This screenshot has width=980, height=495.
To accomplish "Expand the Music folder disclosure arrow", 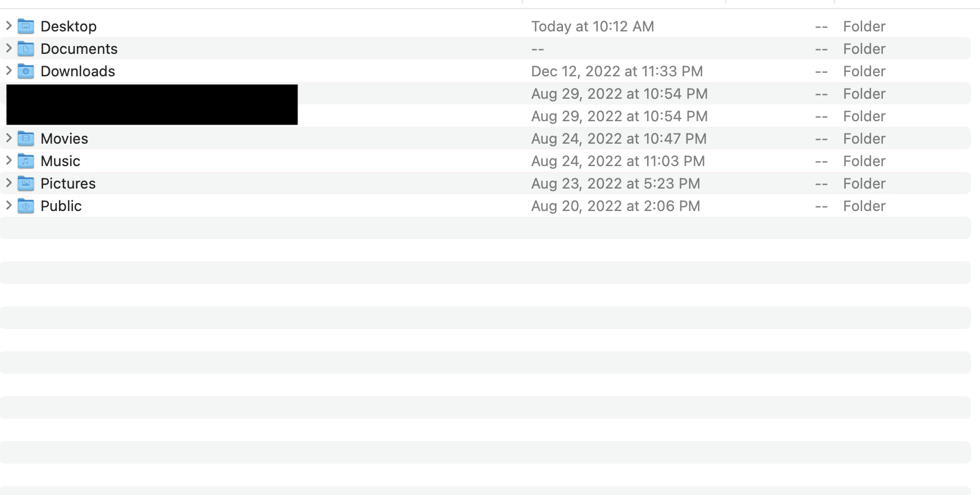I will [x=8, y=161].
